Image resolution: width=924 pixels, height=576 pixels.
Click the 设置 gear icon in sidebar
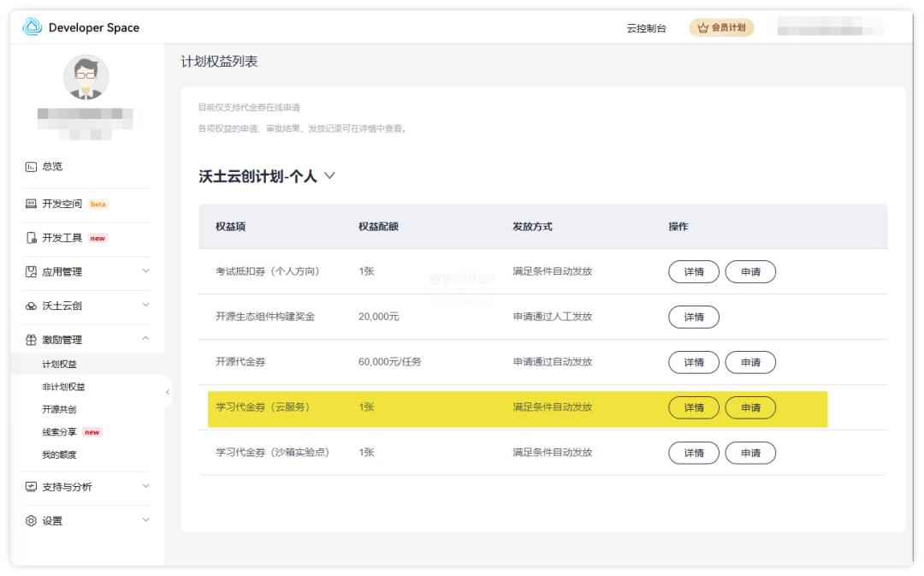click(x=31, y=521)
